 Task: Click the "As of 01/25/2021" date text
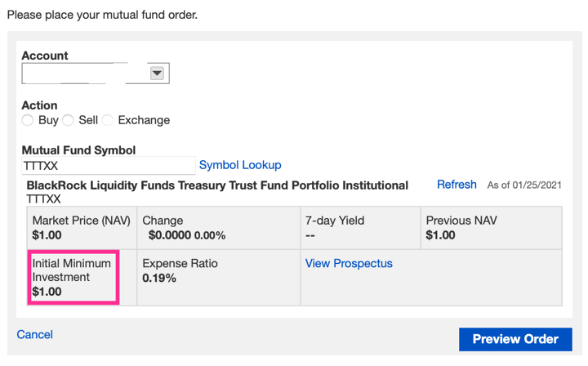(x=524, y=185)
